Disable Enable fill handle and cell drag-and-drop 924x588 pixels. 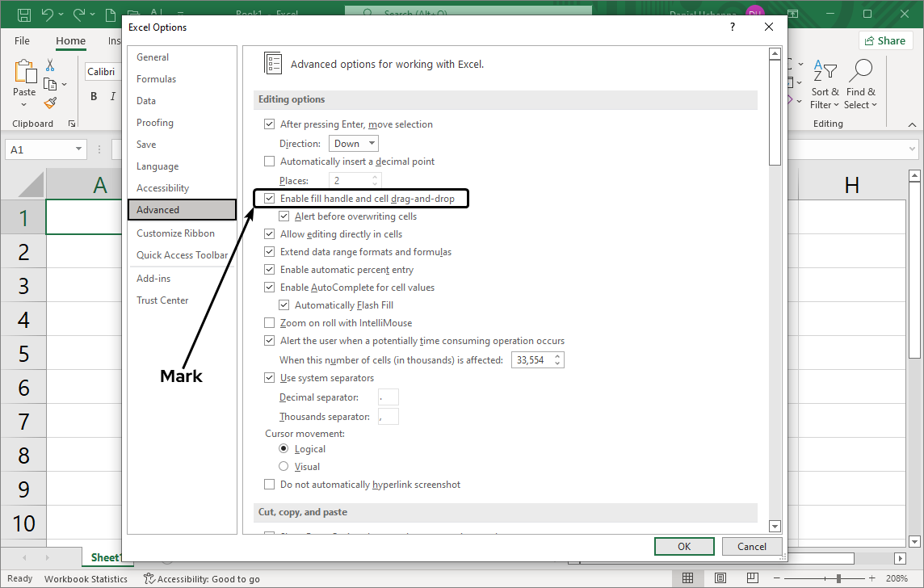click(x=270, y=199)
